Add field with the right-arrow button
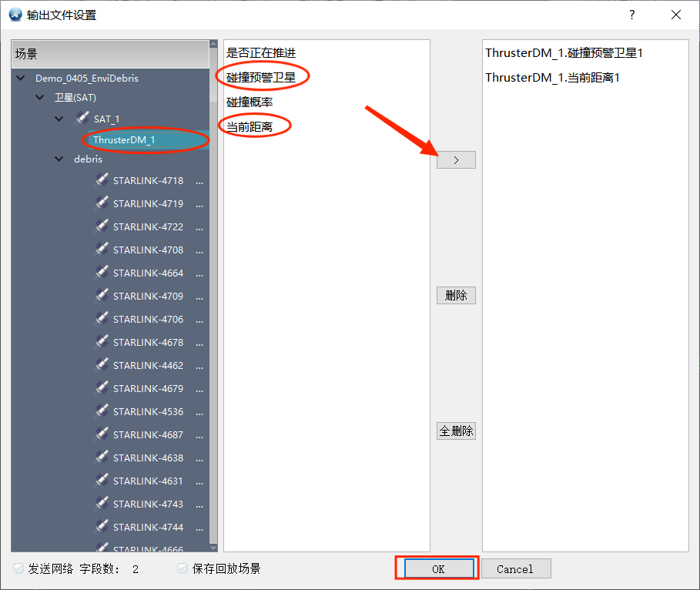Screen dimensions: 700x590 (x=456, y=160)
